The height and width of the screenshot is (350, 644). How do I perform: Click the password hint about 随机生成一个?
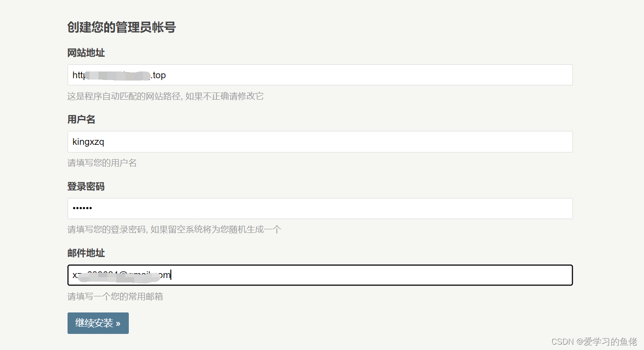pyautogui.click(x=174, y=230)
